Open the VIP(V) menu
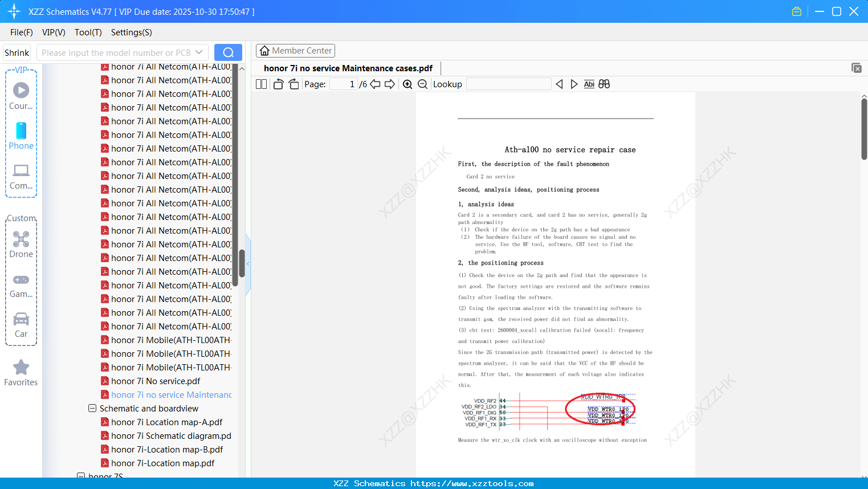868x489 pixels. click(x=54, y=32)
